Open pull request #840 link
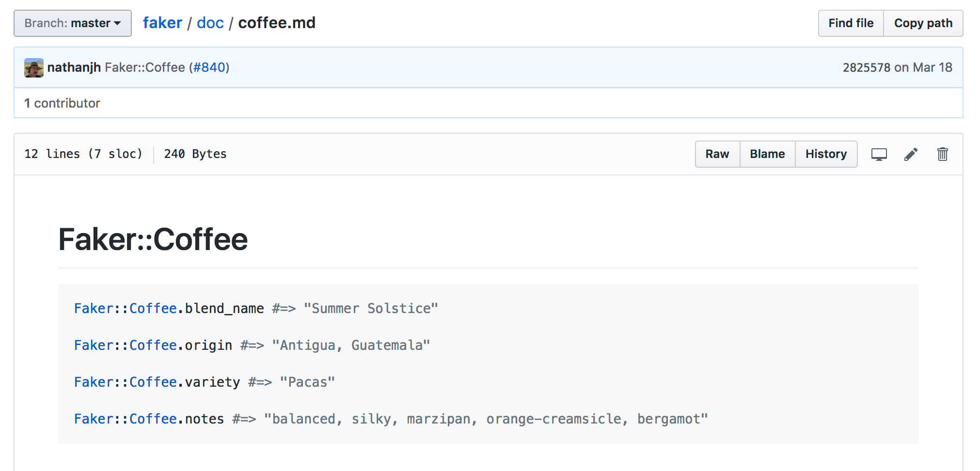Viewport: 980px width, 471px height. 209,67
